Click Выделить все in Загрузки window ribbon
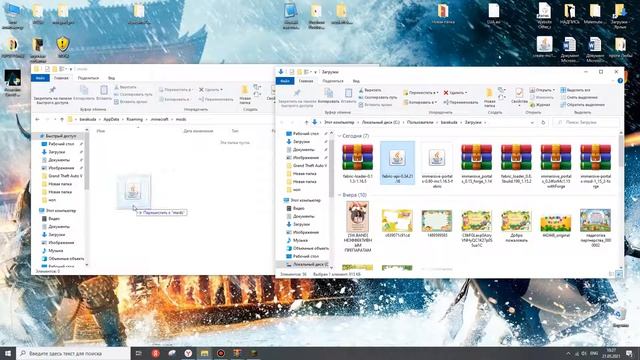Screen dimensions: 640x360 tap(575, 90)
